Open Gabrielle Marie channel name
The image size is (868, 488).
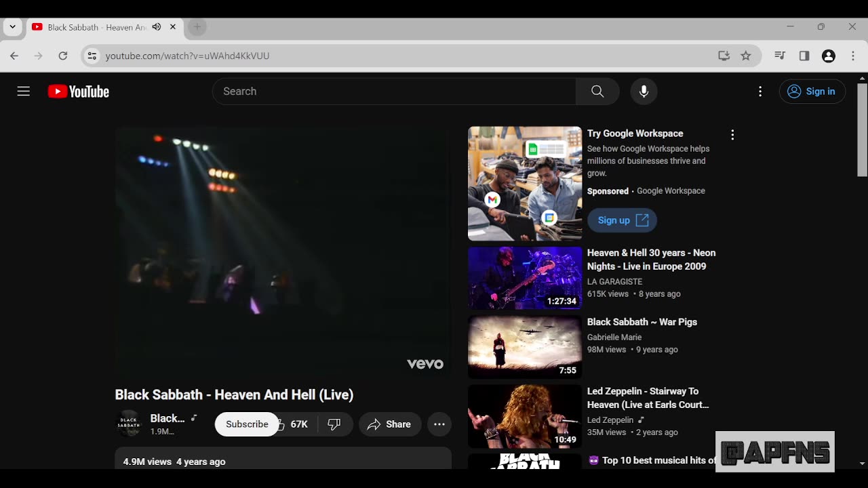pos(614,337)
